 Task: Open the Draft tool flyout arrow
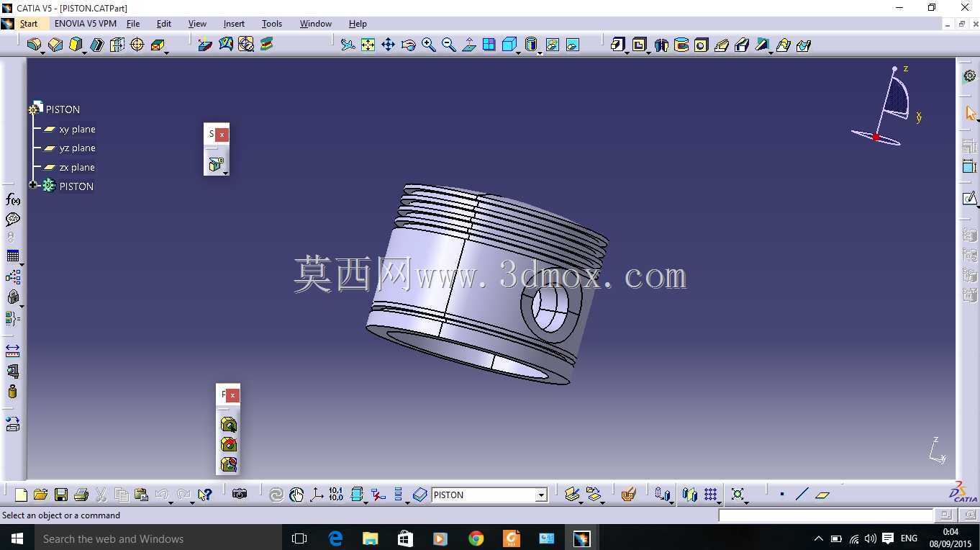point(85,52)
